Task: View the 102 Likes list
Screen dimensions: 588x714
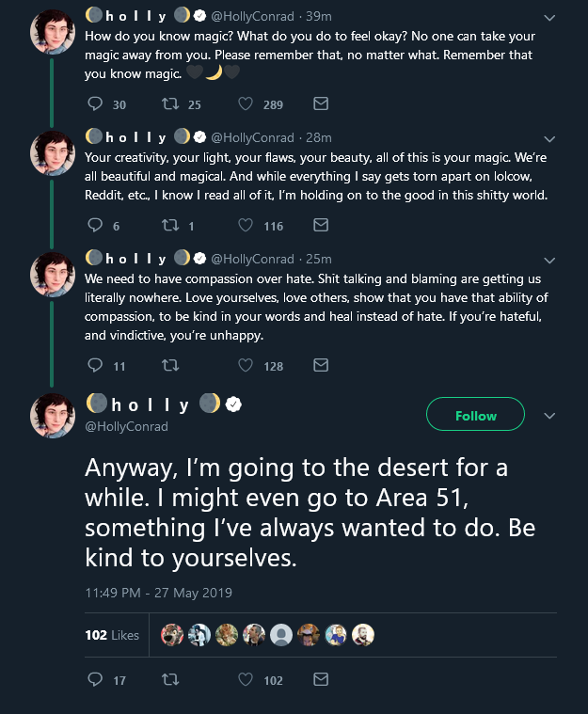Action: (112, 635)
